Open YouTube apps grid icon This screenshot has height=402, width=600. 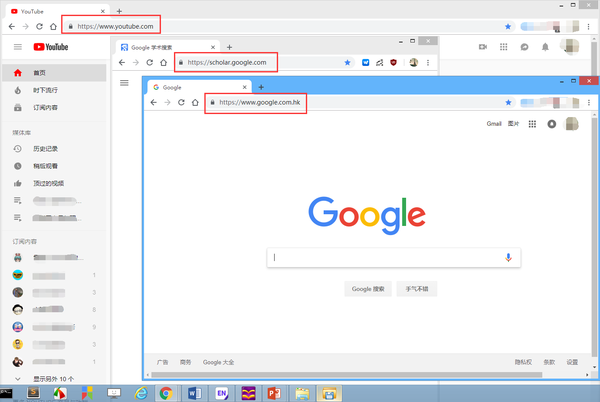click(504, 47)
